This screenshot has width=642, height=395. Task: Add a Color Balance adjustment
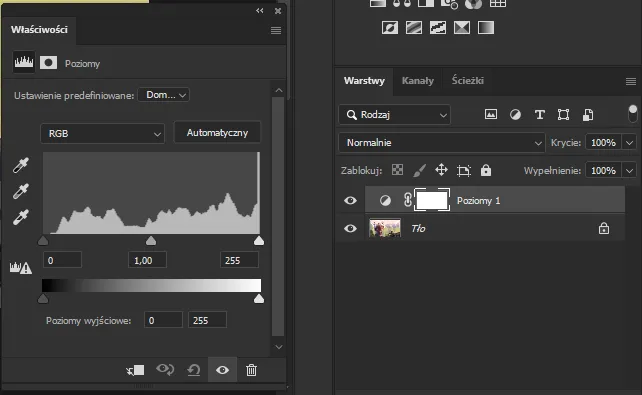402,4
